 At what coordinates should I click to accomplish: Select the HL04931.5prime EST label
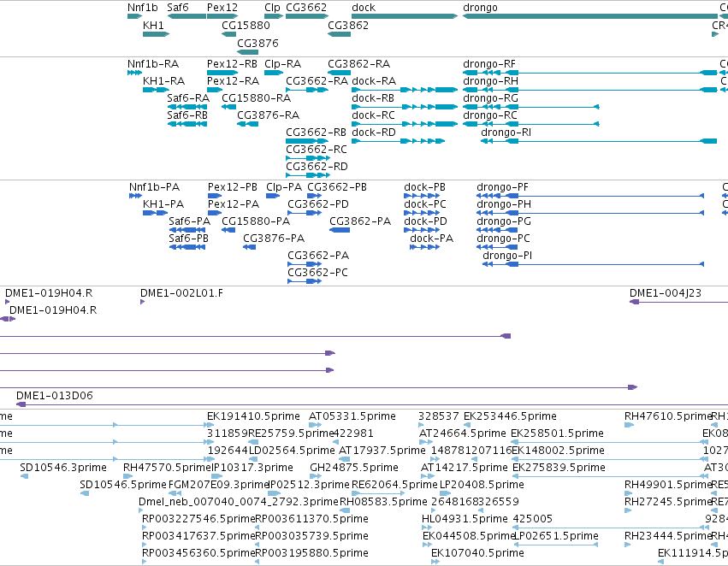[465, 519]
